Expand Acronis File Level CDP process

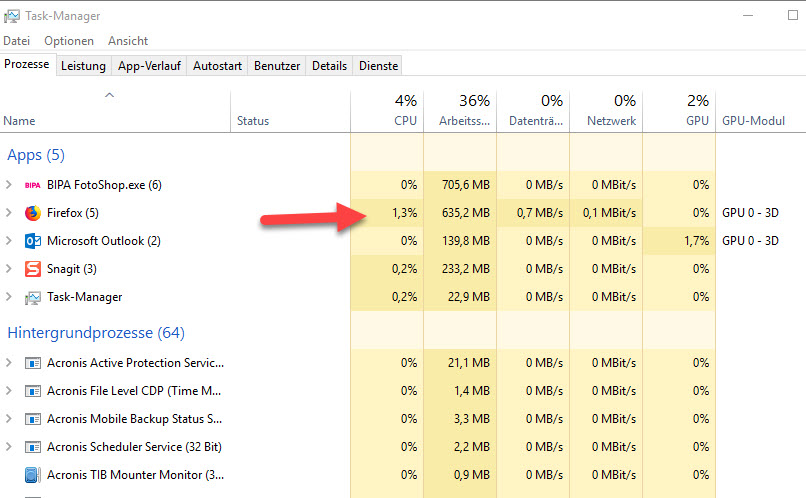tap(9, 391)
